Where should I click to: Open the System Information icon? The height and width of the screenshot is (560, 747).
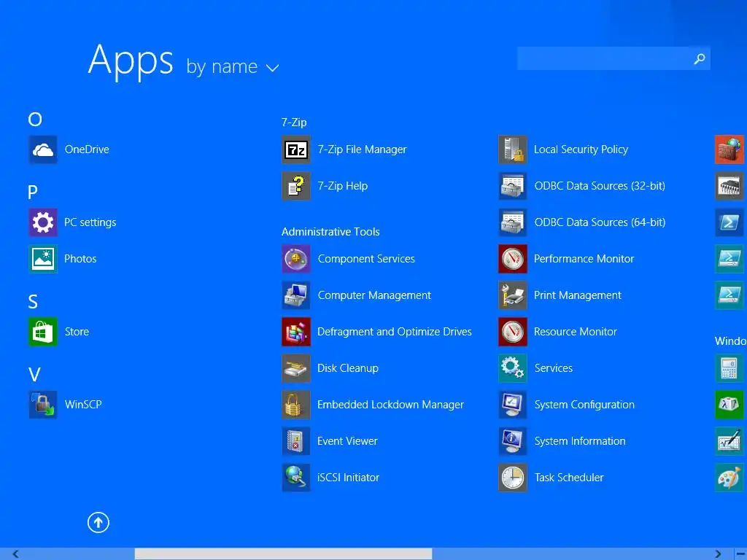[513, 441]
